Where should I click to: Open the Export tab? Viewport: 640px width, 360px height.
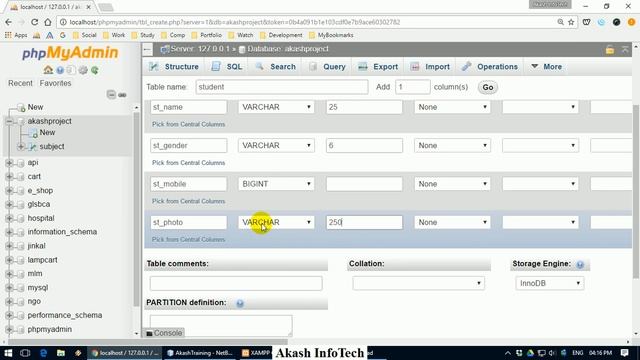pyautogui.click(x=378, y=67)
